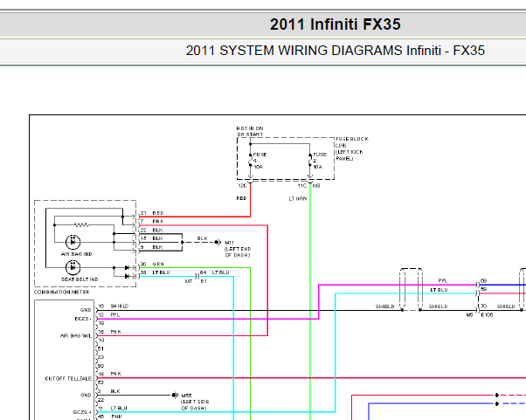Image resolution: width=526 pixels, height=420 pixels.
Task: Select the seat belt indicator LED symbol
Action: point(73,267)
